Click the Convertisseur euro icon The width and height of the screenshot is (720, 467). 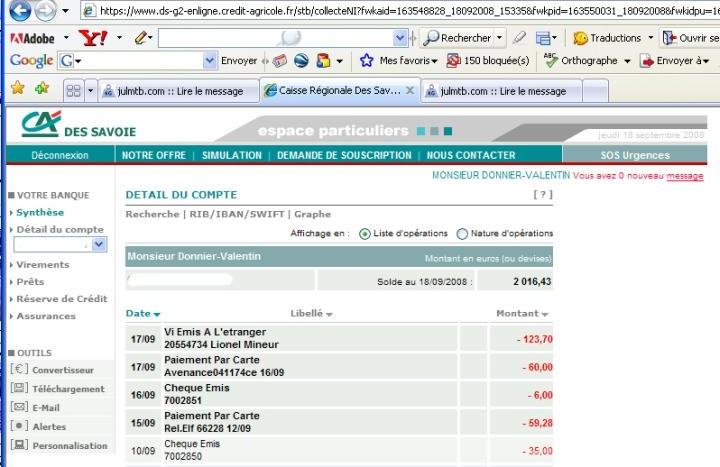coord(19,370)
